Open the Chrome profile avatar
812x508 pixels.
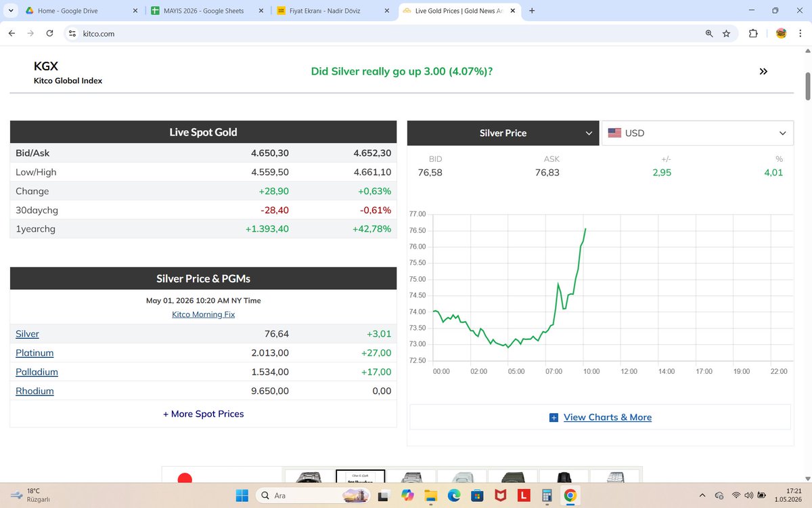point(781,33)
